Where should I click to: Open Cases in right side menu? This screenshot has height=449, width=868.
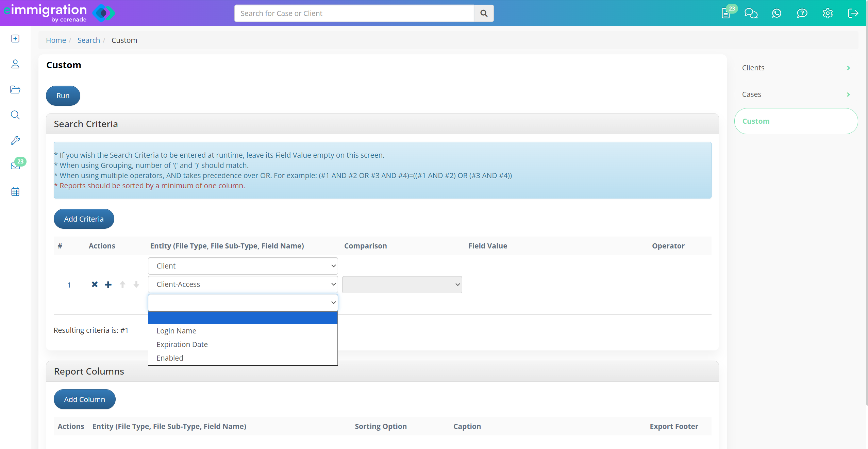point(796,94)
